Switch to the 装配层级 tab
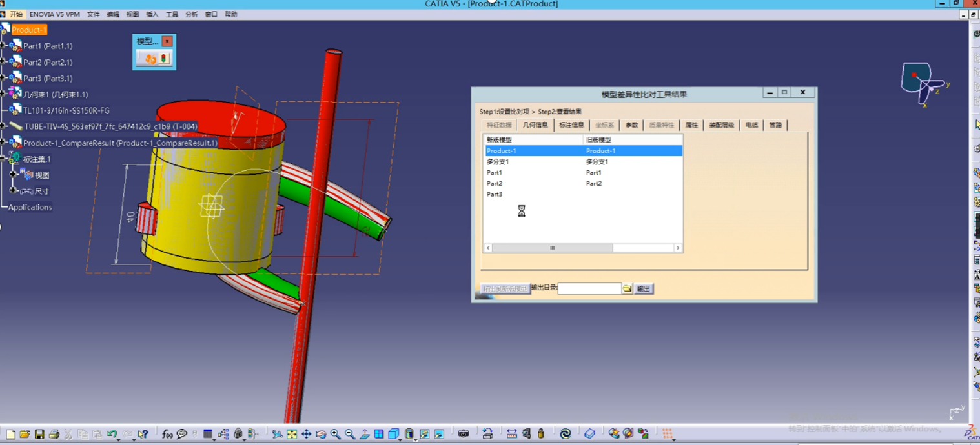This screenshot has height=445, width=980. coord(721,125)
